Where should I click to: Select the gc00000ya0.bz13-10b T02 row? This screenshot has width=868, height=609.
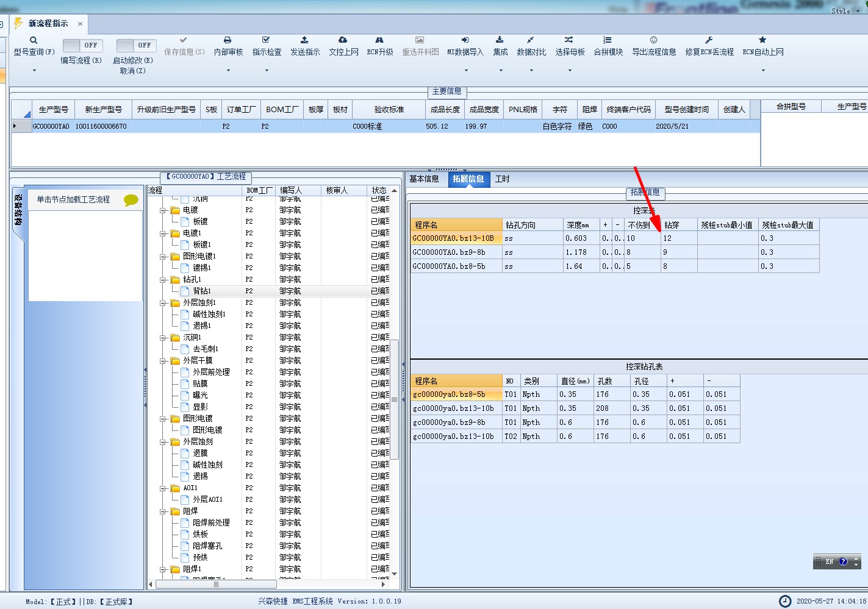click(x=575, y=436)
